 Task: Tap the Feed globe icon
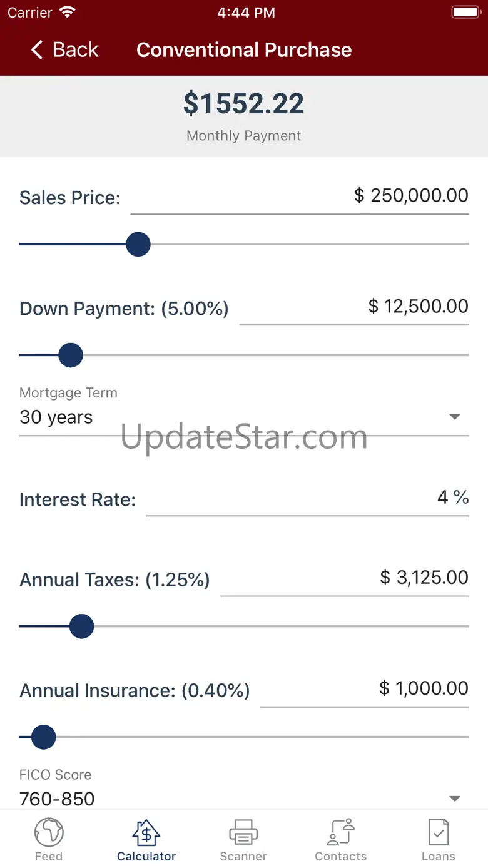(49, 833)
